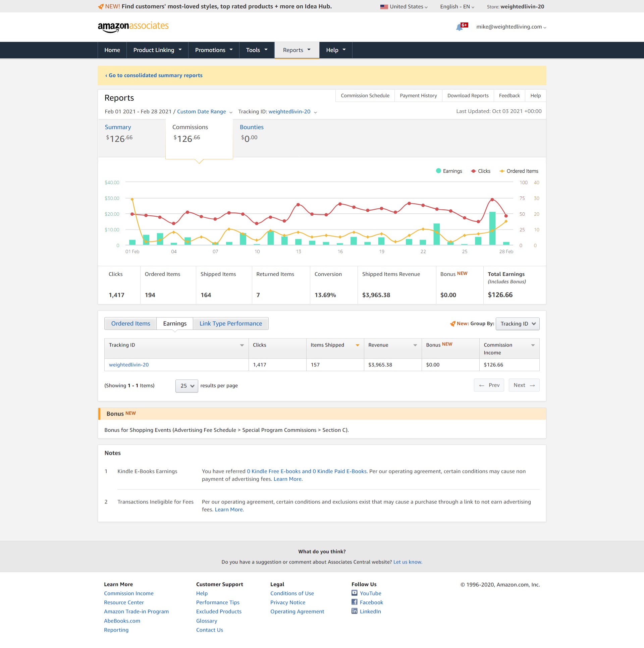Open Conditions of Use link
644x648 pixels.
pos(292,593)
